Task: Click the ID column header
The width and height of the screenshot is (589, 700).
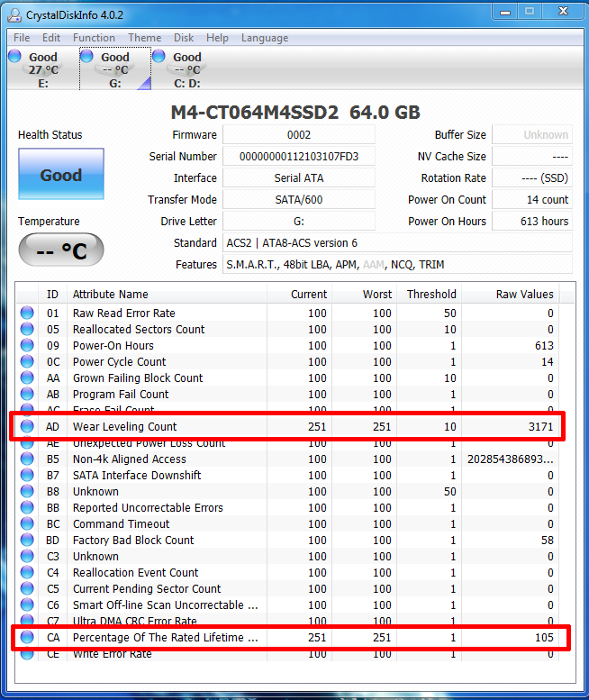Action: 52,295
